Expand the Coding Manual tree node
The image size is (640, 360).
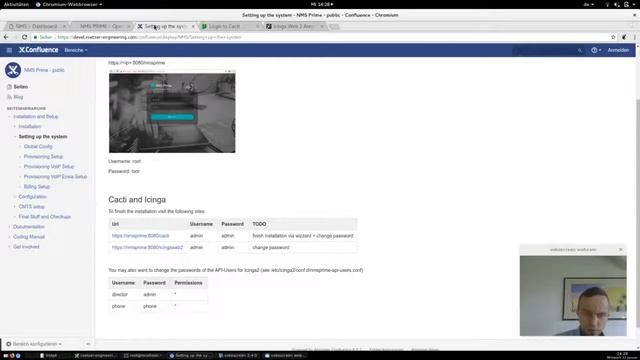(x=9, y=237)
